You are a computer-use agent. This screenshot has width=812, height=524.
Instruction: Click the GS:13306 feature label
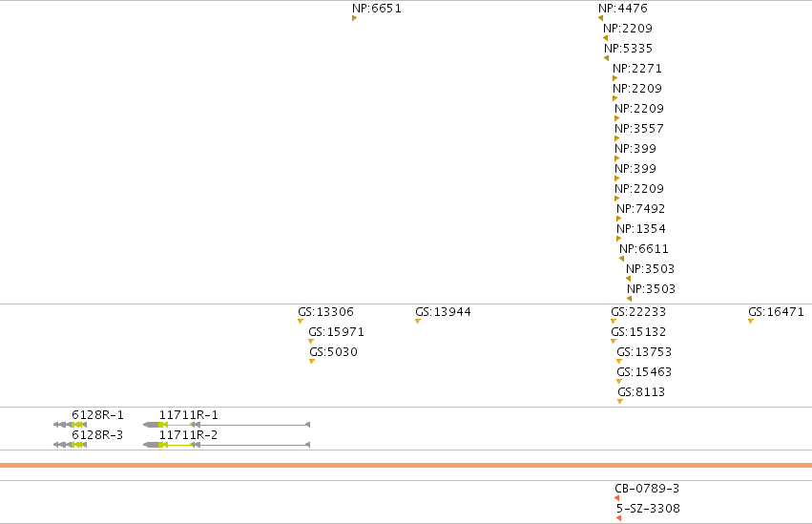(325, 312)
